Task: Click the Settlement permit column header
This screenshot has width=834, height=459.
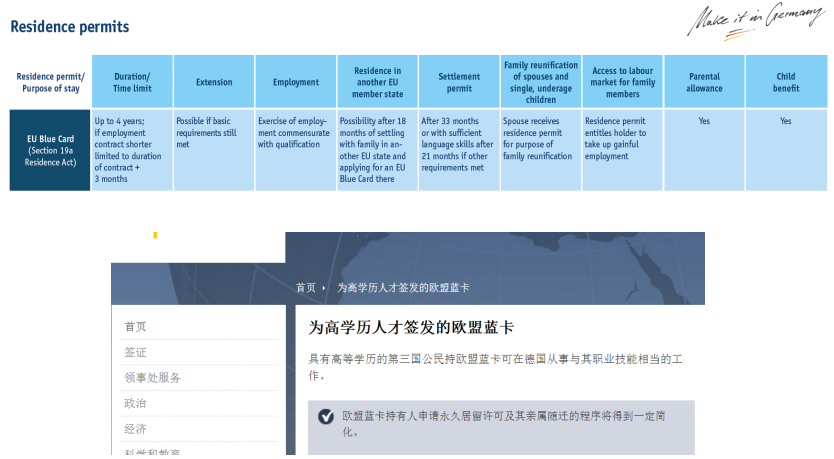Action: tap(459, 82)
